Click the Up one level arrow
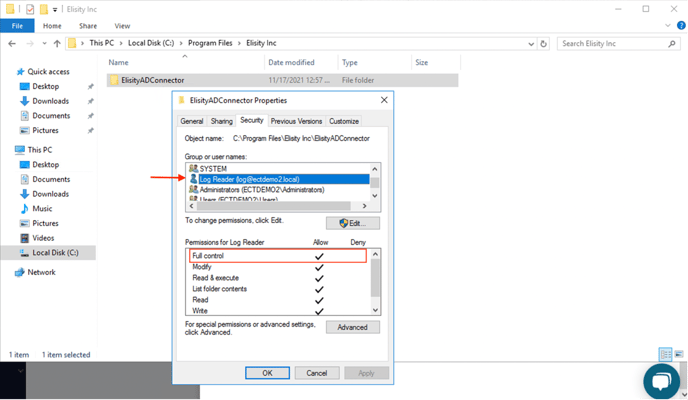The height and width of the screenshot is (400, 688). (x=57, y=43)
